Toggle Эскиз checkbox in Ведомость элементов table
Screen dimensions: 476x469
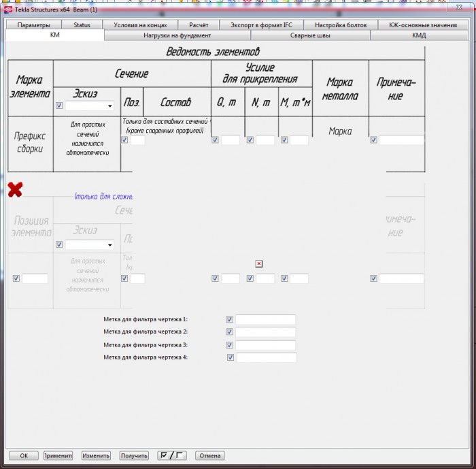pos(59,106)
